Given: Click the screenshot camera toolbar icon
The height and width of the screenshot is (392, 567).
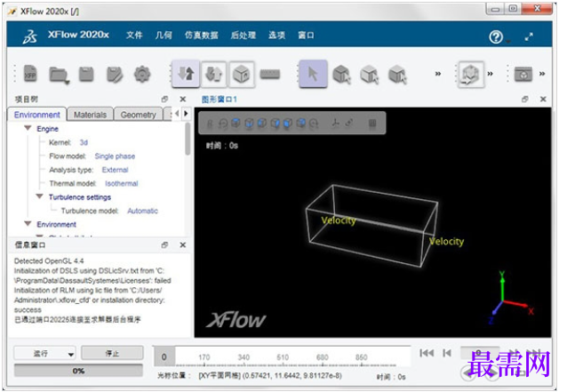Looking at the screenshot, I should [523, 74].
